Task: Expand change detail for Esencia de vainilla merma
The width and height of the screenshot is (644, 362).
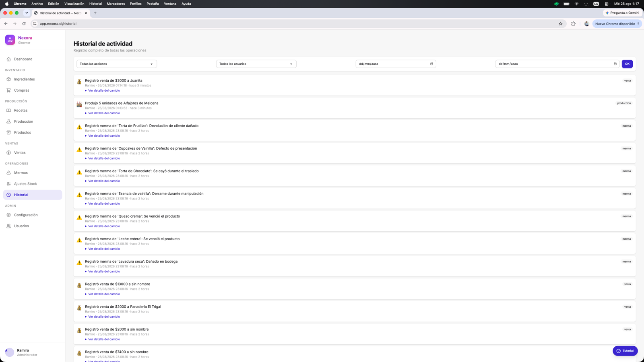Action: coord(103,204)
